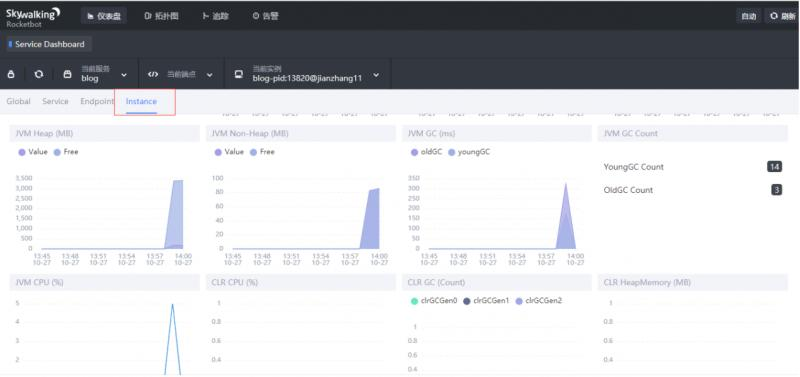Expand the current endpoint dropdown
The width and height of the screenshot is (800, 377).
209,75
